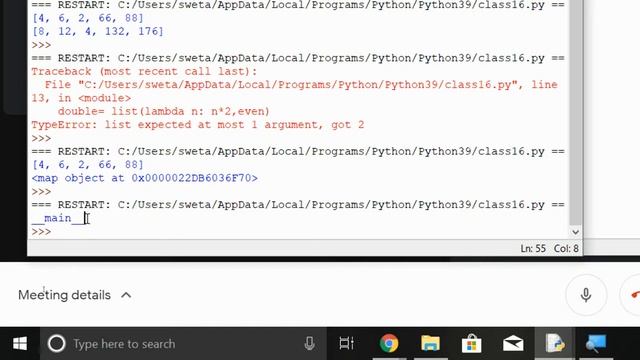Open Task View on the taskbar
Screen dimensions: 640x360
click(x=346, y=344)
